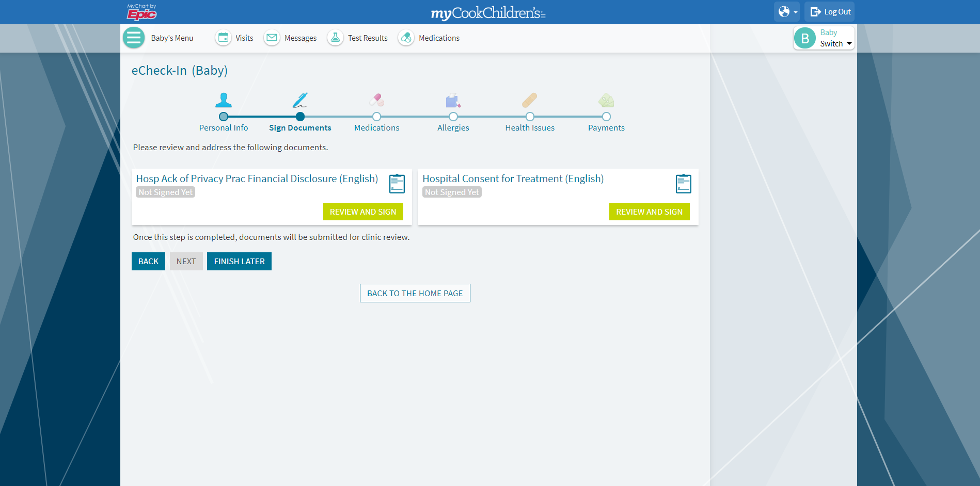Select the Allergies step in progress bar
The height and width of the screenshot is (486, 980).
[453, 117]
